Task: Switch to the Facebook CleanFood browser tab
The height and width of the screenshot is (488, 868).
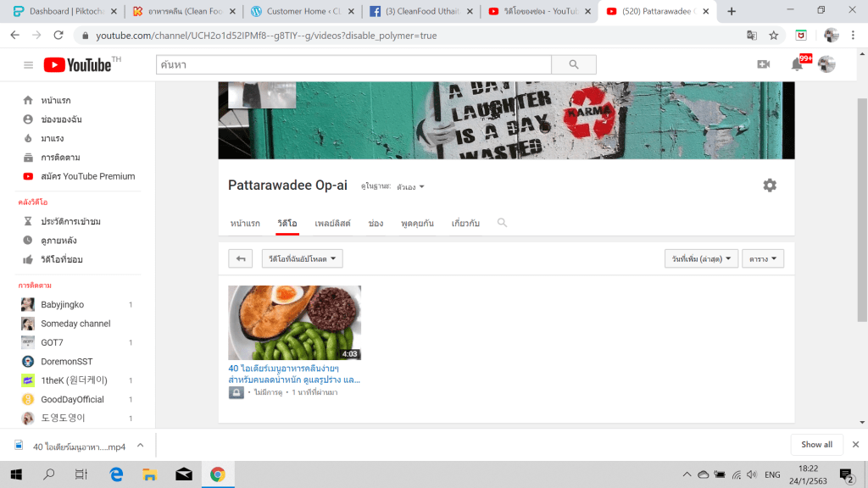Action: [421, 11]
